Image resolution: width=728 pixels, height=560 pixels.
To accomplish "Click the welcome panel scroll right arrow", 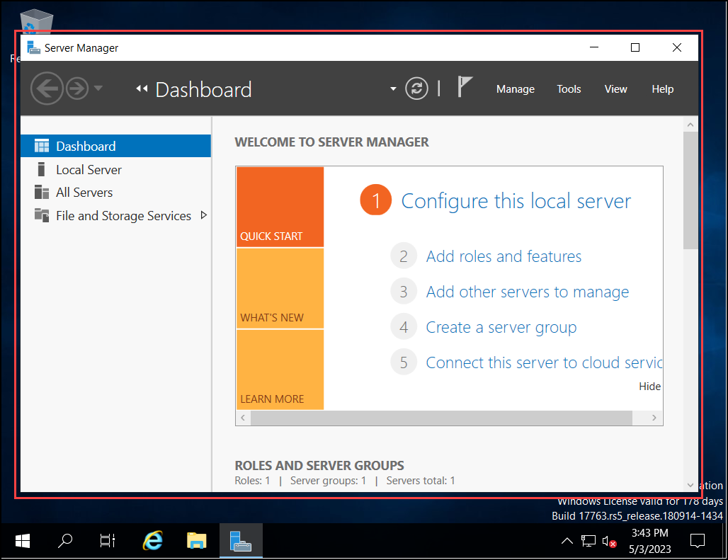I will [654, 418].
